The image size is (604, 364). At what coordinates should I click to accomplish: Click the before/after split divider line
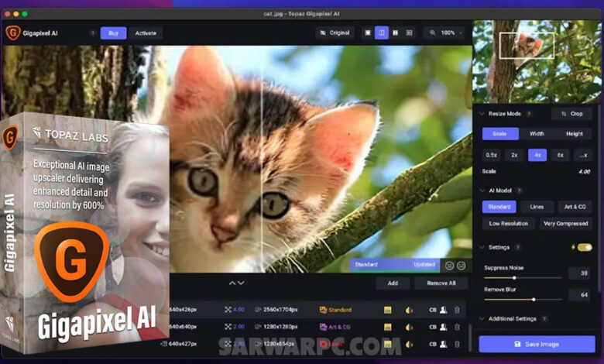pyautogui.click(x=262, y=159)
